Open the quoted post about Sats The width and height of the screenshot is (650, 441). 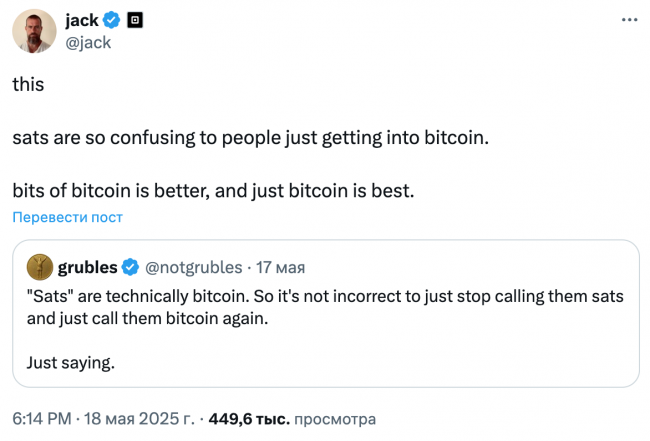326,314
